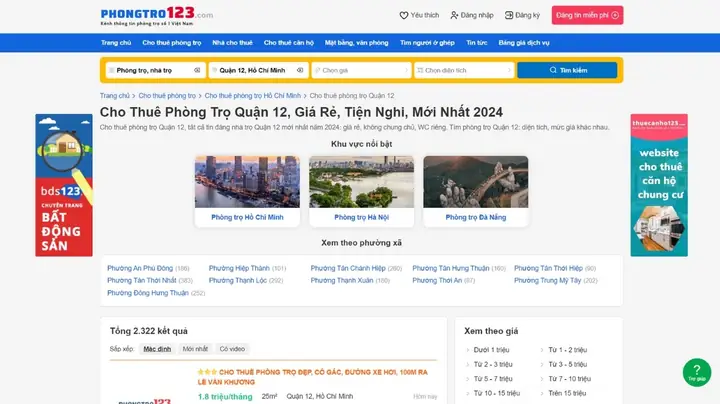Open Phường Tân Thới Hiệp ward link
Viewport: 720px width, 404px height.
(x=548, y=268)
